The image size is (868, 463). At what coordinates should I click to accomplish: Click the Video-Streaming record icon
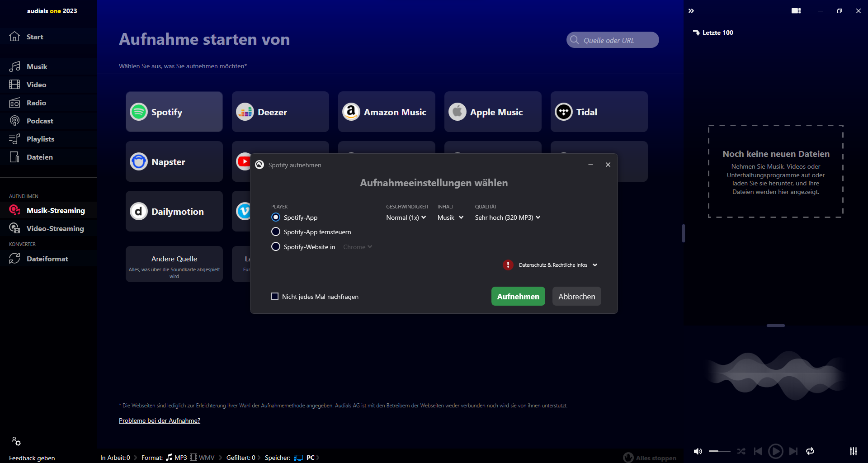14,228
